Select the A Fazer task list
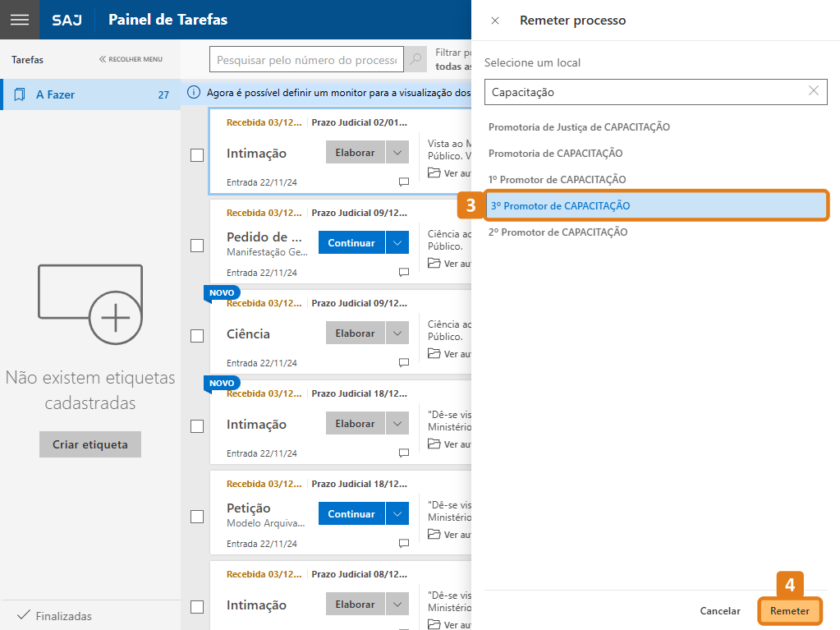The width and height of the screenshot is (840, 630). 90,94
